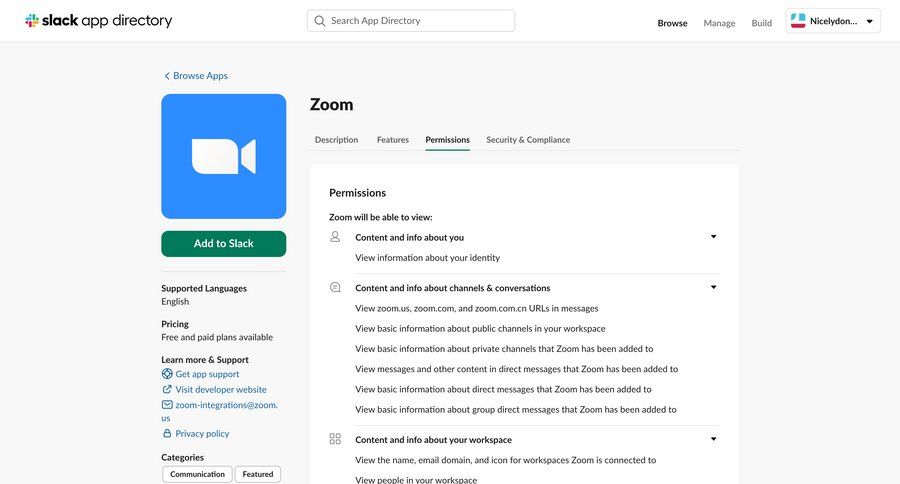Click into the Search App Directory field
This screenshot has width=900, height=484.
(x=411, y=21)
